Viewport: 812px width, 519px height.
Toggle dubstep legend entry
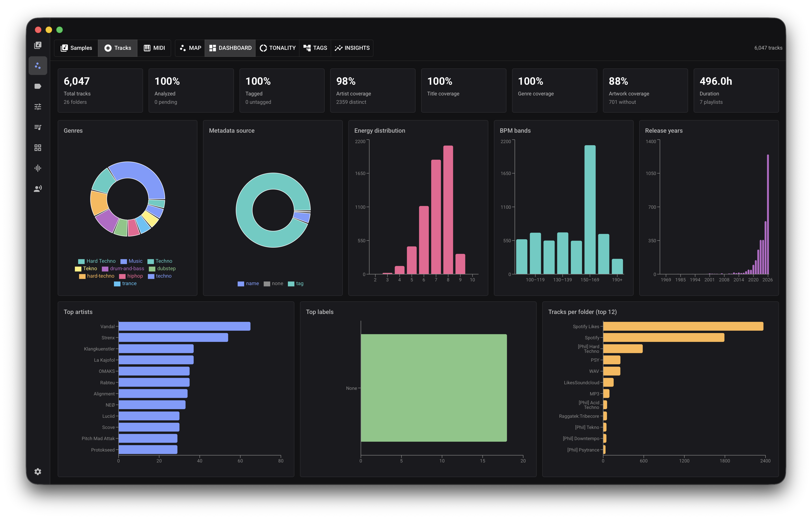(x=162, y=269)
